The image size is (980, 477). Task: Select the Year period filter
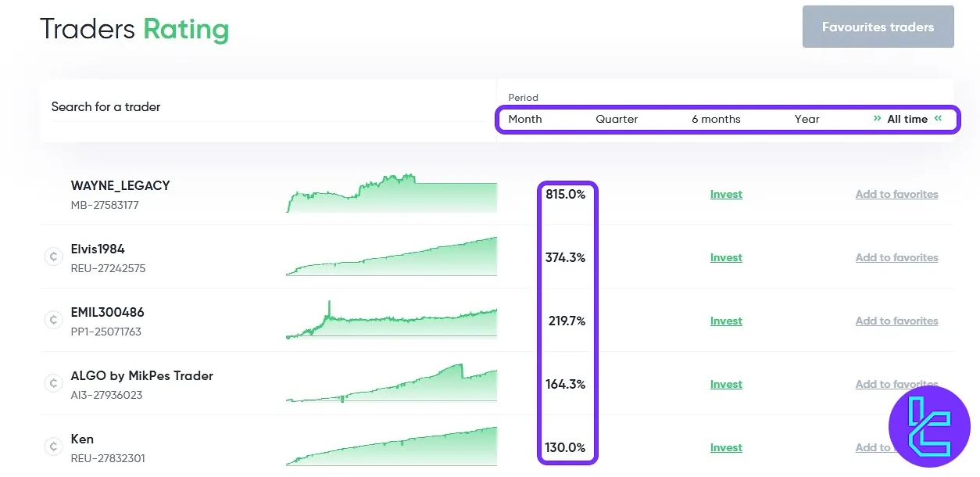point(807,119)
